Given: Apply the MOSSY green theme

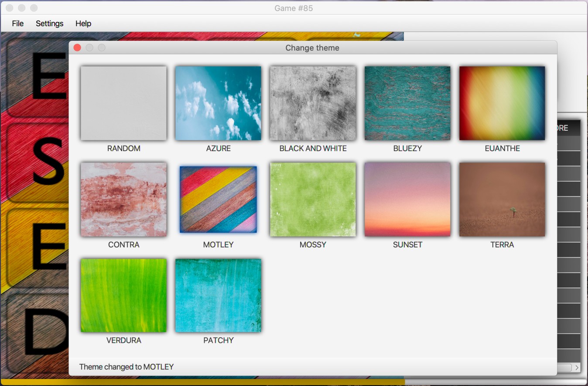Looking at the screenshot, I should [x=312, y=199].
